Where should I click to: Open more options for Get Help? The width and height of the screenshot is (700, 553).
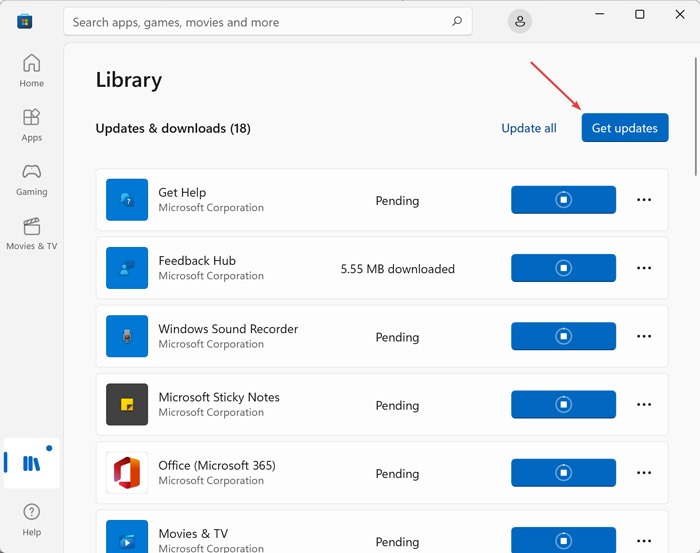point(644,200)
